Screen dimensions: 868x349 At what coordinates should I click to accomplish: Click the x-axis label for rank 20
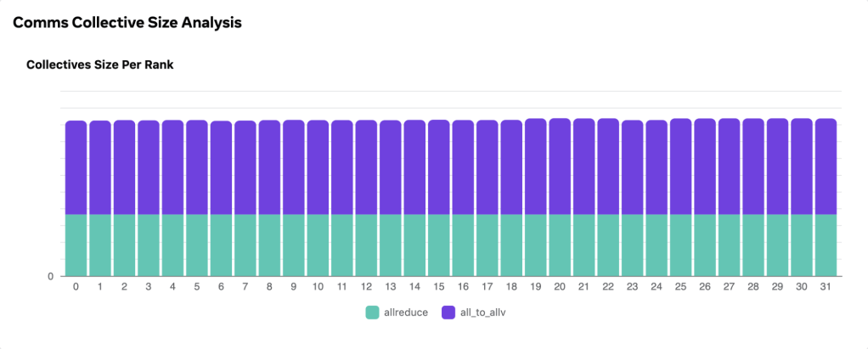click(560, 287)
